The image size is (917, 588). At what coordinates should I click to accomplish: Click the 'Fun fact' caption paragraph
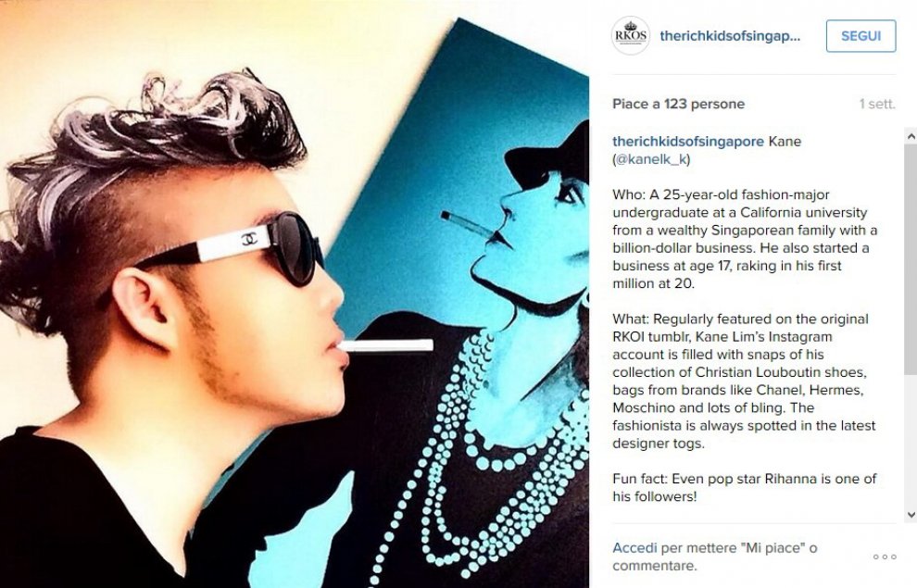click(x=745, y=487)
